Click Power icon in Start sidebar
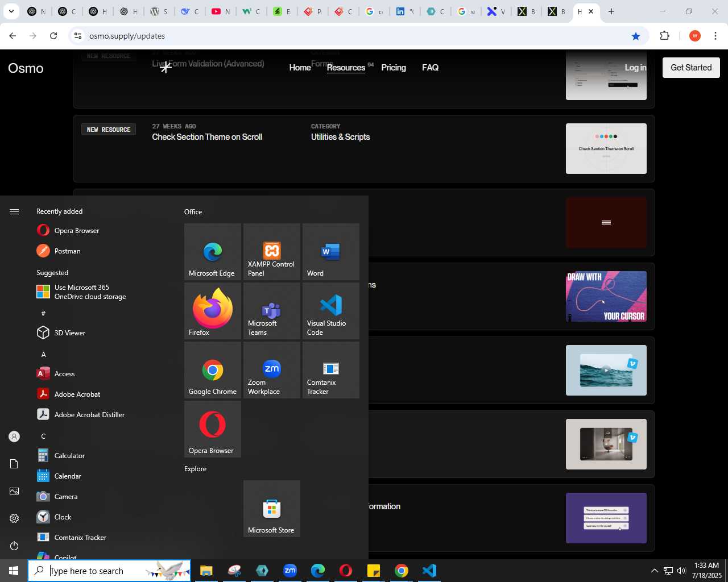Viewport: 728px width, 582px height. [14, 546]
